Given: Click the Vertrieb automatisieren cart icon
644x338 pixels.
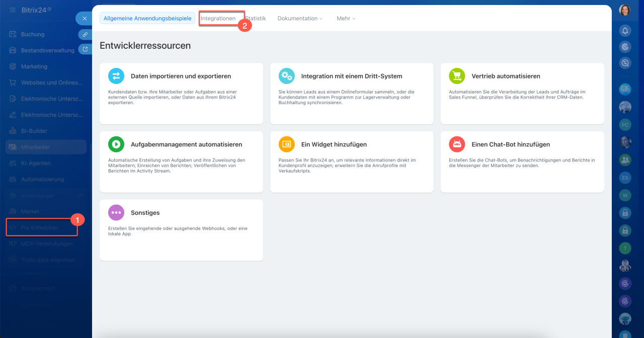Looking at the screenshot, I should tap(457, 76).
